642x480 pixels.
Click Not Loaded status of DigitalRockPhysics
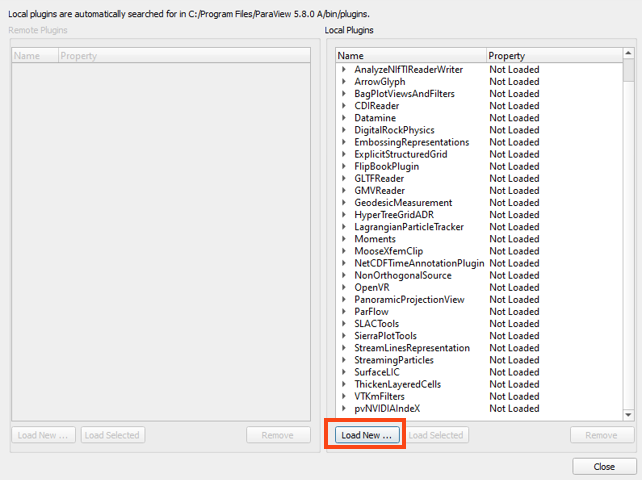(514, 130)
